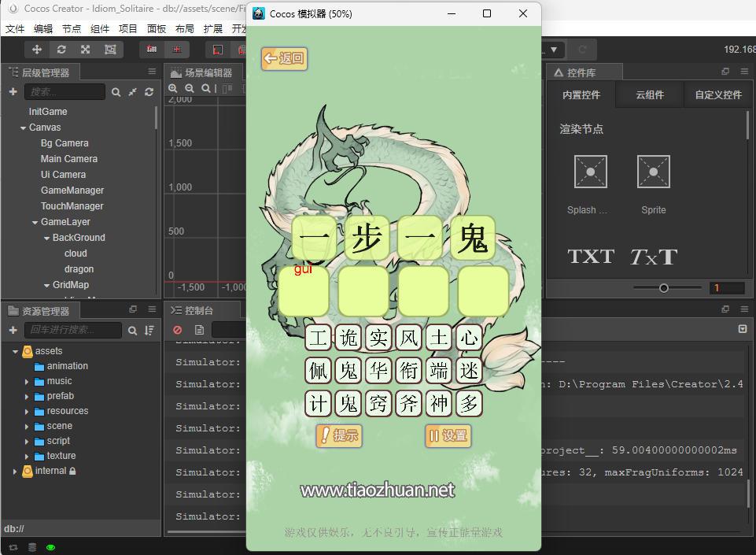
Task: Pop out the assets panel
Action: [x=133, y=309]
